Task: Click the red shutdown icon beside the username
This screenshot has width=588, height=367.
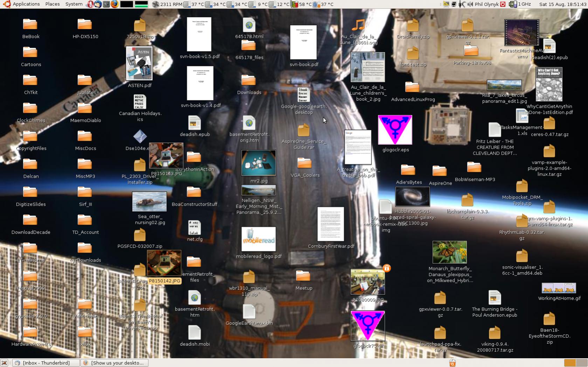Action: point(503,4)
